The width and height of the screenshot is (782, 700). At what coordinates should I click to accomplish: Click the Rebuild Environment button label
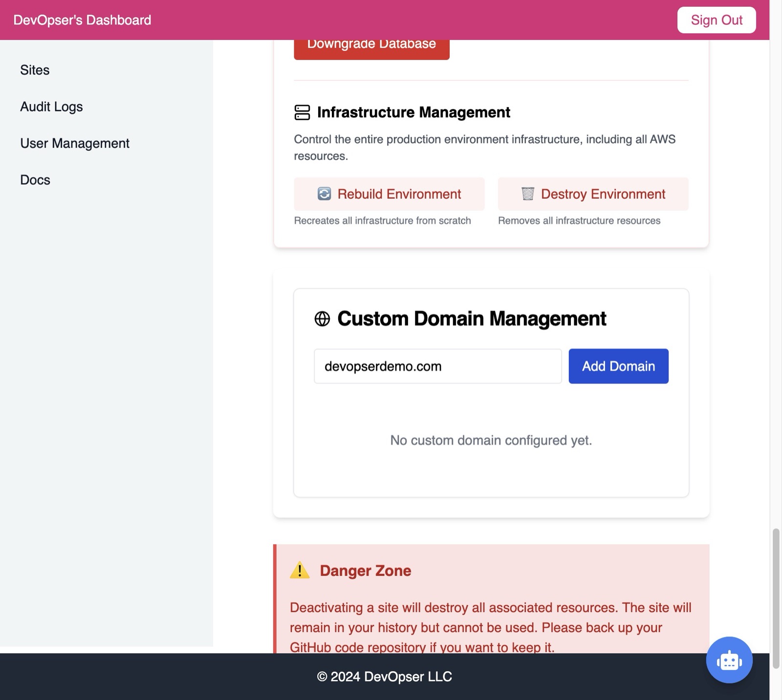tap(399, 194)
